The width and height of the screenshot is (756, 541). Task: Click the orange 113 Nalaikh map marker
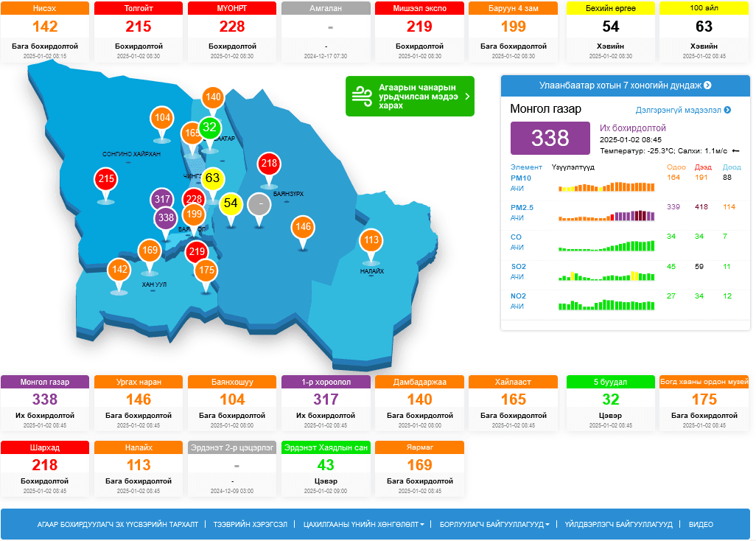point(371,240)
